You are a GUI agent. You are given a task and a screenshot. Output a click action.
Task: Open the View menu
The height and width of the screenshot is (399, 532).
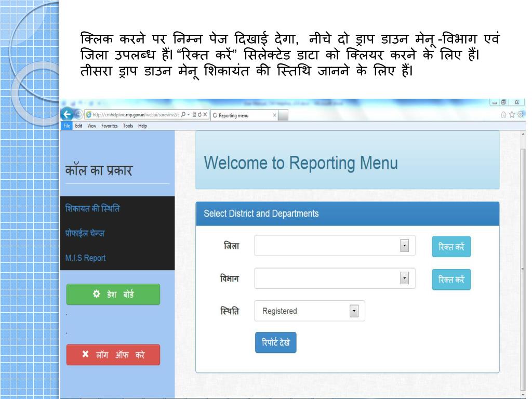[91, 126]
